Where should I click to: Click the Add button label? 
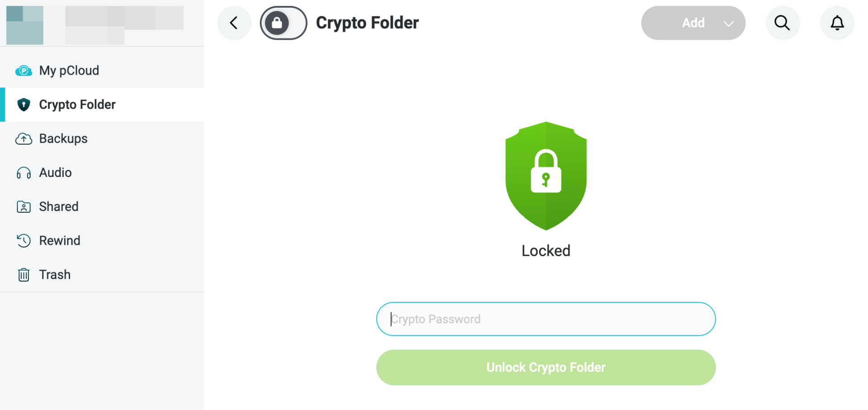(x=693, y=23)
